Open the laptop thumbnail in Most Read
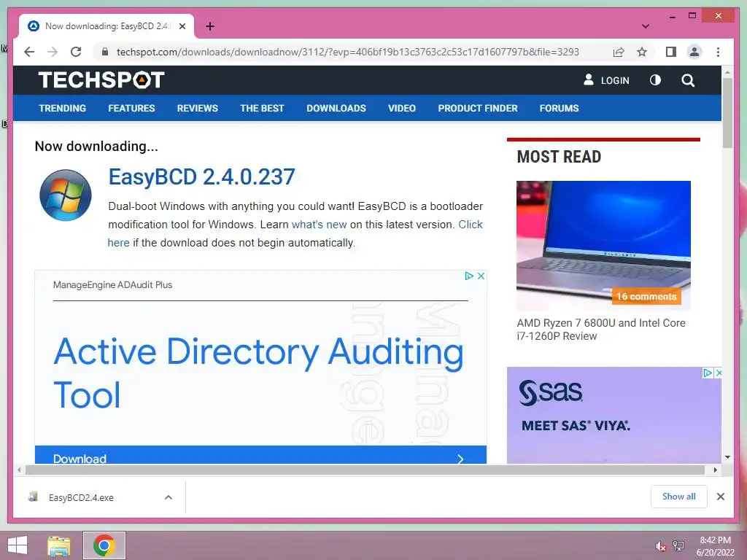 (603, 245)
